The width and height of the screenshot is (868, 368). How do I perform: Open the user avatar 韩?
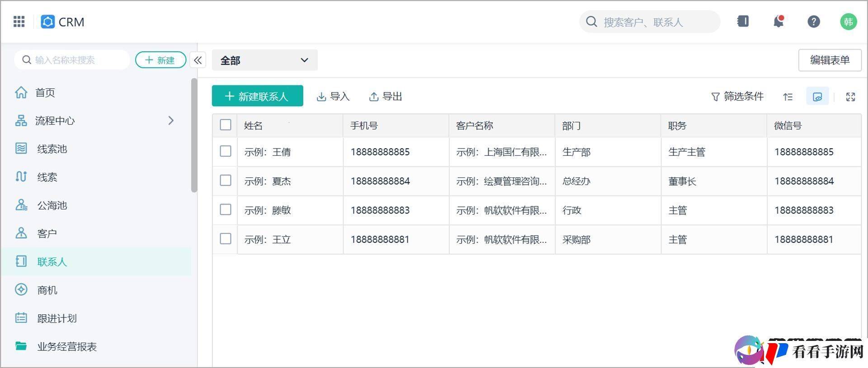(x=848, y=22)
